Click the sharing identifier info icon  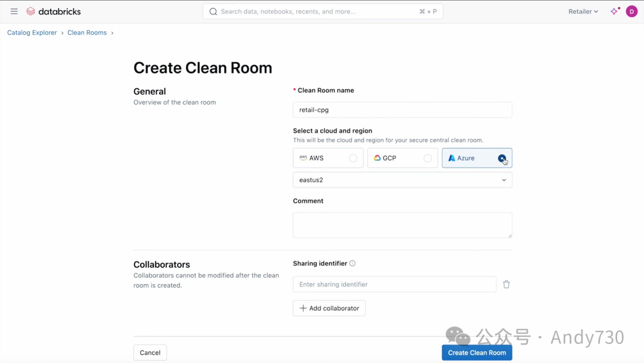tap(352, 263)
